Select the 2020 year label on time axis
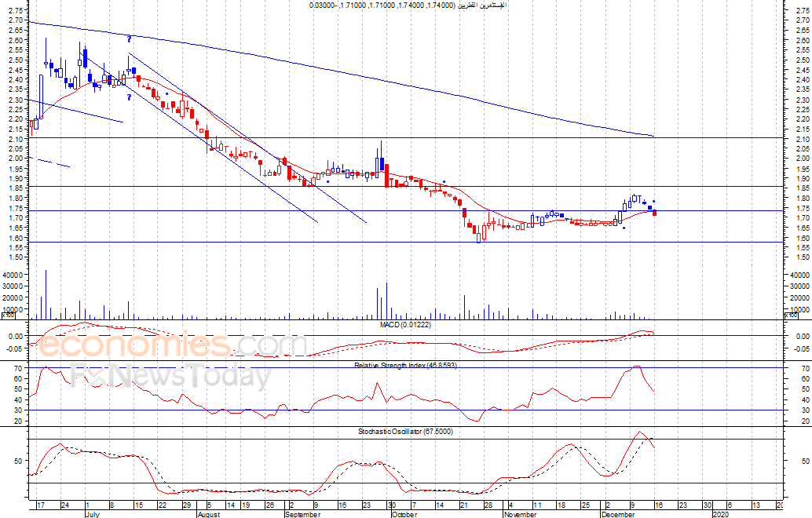The width and height of the screenshot is (812, 518). pos(720,514)
